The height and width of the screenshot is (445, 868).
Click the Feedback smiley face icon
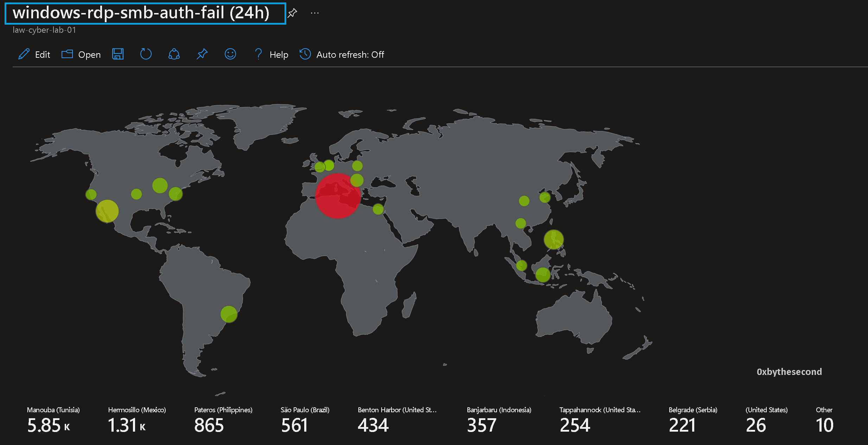coord(230,54)
